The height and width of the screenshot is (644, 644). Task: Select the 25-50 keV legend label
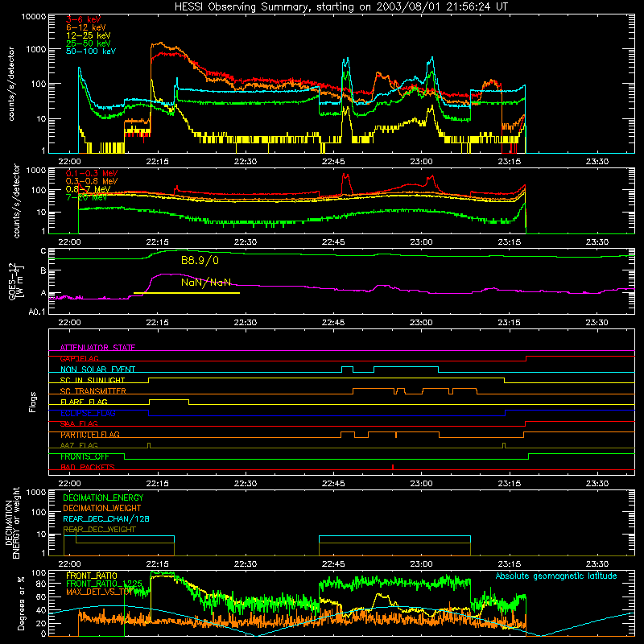click(89, 43)
